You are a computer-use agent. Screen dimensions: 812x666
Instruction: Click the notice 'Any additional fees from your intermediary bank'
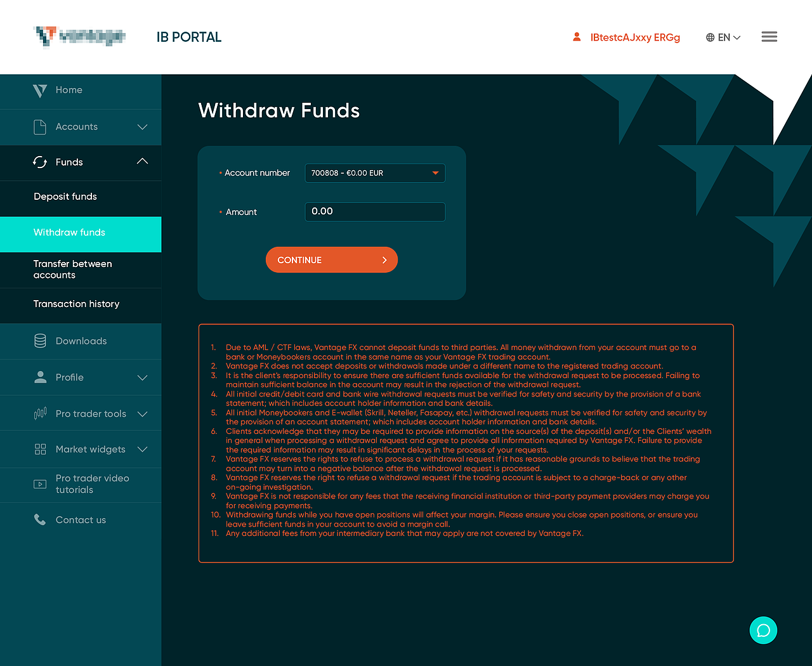(404, 533)
